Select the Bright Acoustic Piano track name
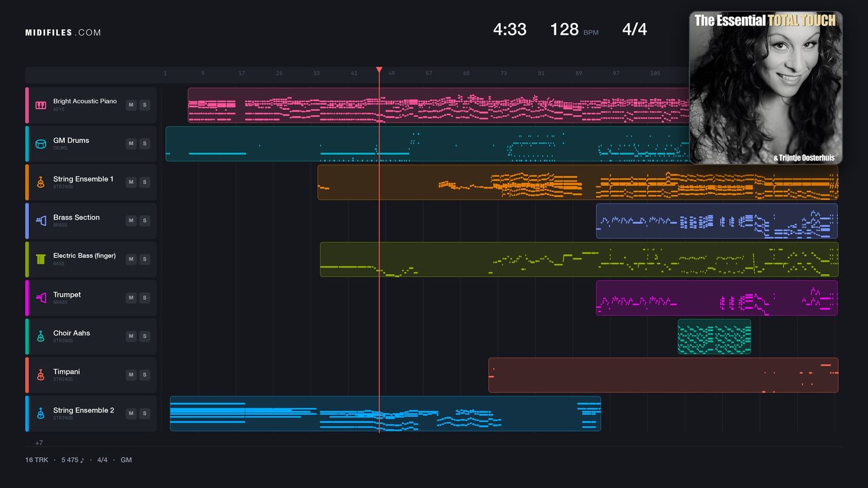Viewport: 868px width, 488px height. click(x=85, y=101)
